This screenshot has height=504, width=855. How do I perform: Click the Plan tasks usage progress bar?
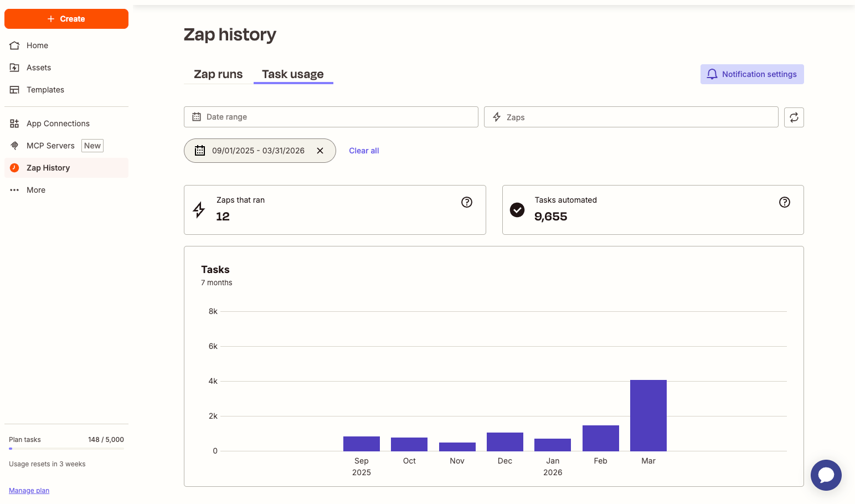click(x=66, y=448)
